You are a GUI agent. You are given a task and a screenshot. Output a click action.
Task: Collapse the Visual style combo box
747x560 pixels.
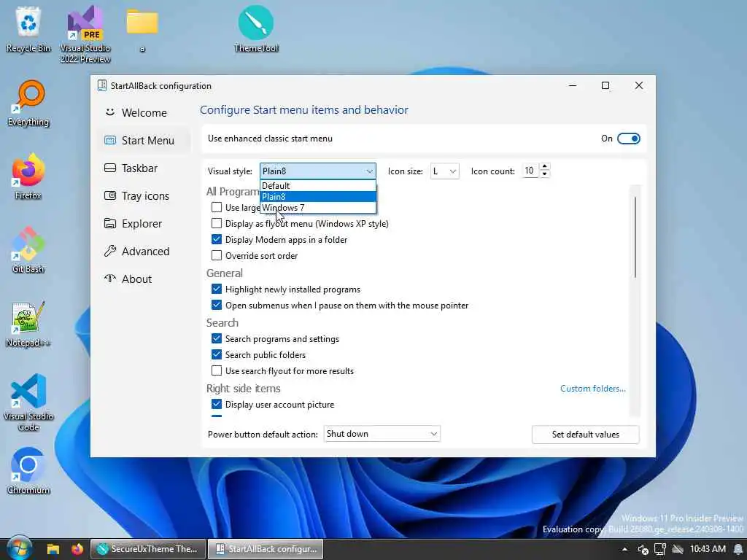(x=318, y=171)
